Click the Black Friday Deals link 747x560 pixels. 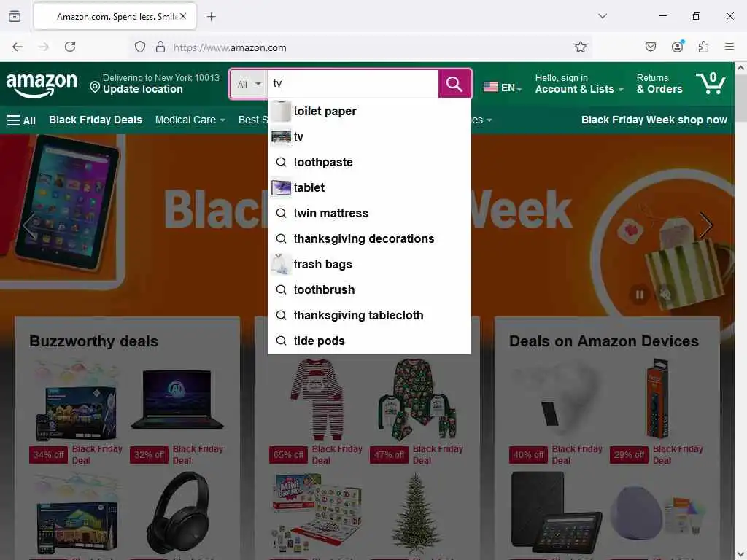pos(96,120)
